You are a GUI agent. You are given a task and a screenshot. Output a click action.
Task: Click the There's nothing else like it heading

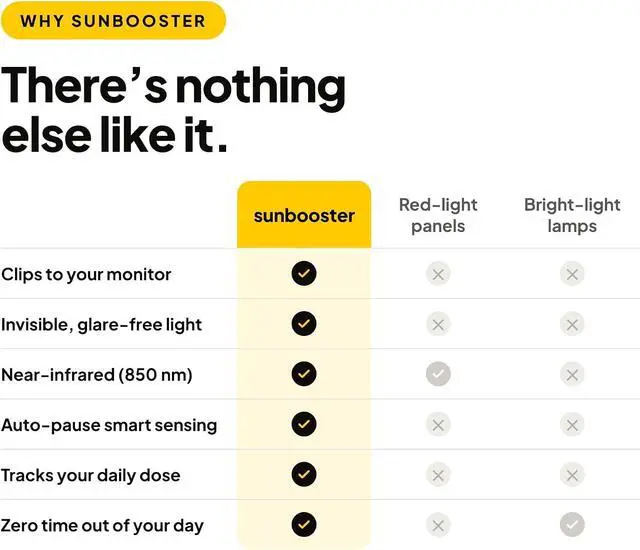173,109
